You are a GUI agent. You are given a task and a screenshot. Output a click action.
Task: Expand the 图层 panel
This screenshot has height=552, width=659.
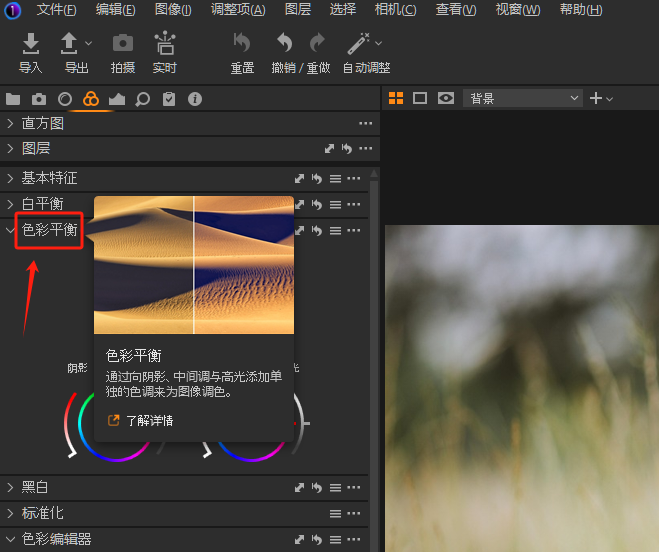click(11, 148)
